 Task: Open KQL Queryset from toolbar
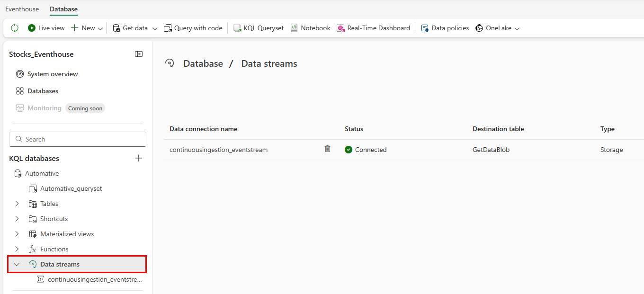tap(259, 28)
